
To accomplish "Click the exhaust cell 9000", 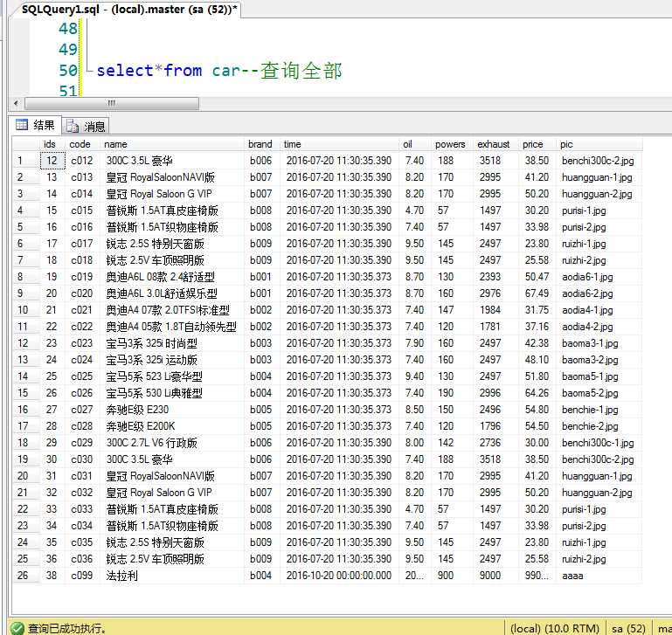I will coord(495,576).
